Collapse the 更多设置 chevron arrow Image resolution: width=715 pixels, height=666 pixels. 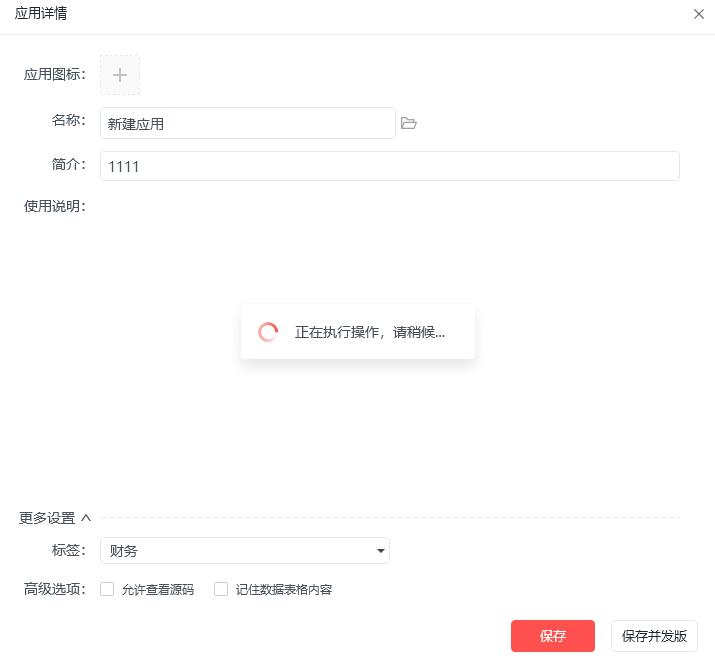86,518
